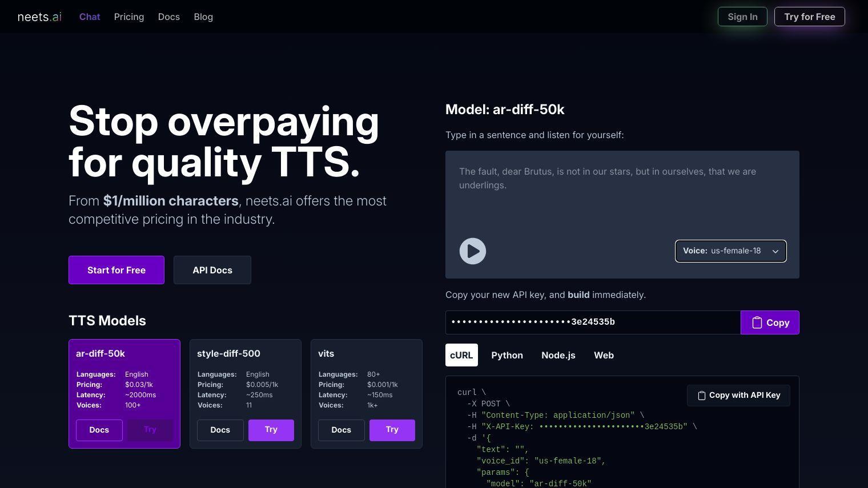Select the vits card title

[326, 353]
